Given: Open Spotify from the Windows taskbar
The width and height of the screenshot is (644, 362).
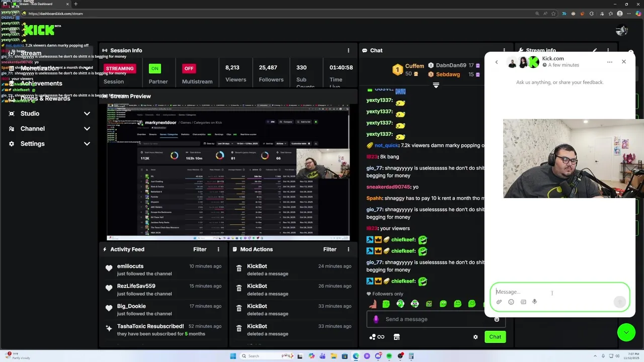Looking at the screenshot, I should [389, 356].
